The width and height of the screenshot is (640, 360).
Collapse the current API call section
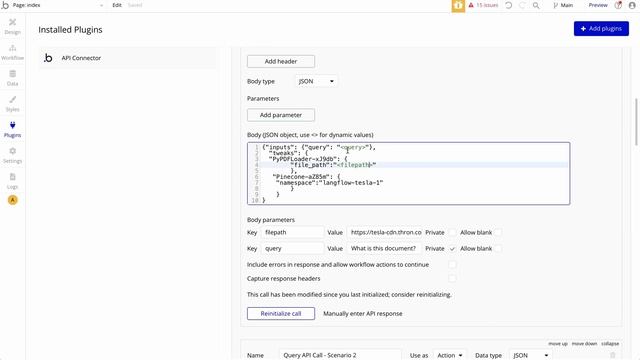tap(610, 344)
